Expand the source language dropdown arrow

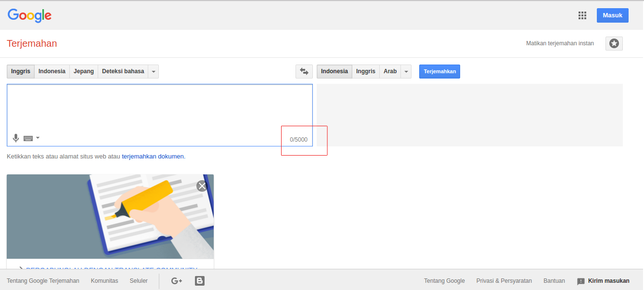point(154,71)
